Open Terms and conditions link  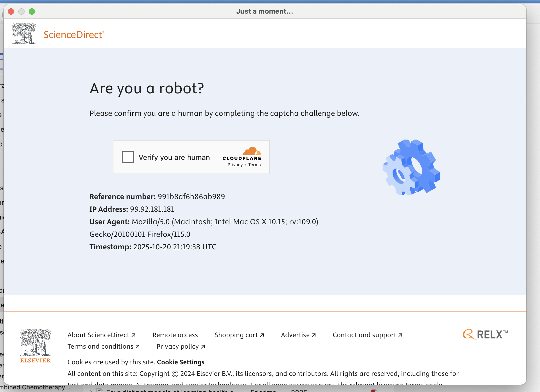click(x=104, y=347)
